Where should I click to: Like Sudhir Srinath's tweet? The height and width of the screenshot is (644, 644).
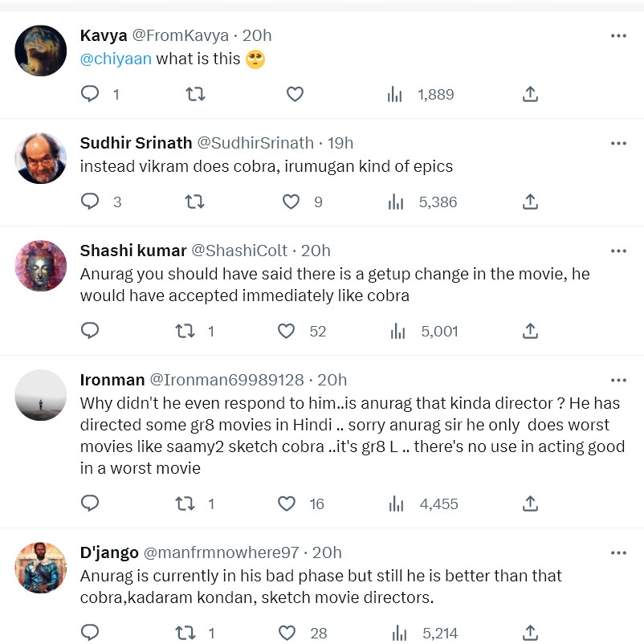pyautogui.click(x=291, y=202)
